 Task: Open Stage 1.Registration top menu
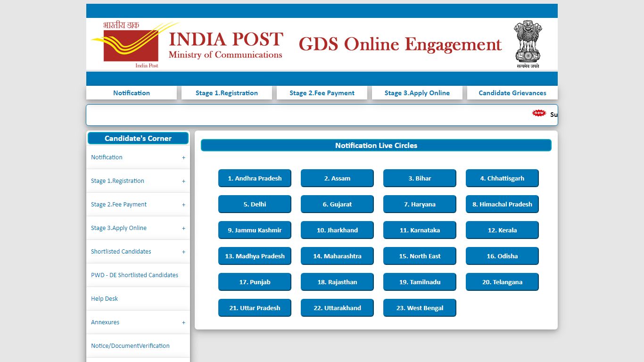[227, 93]
